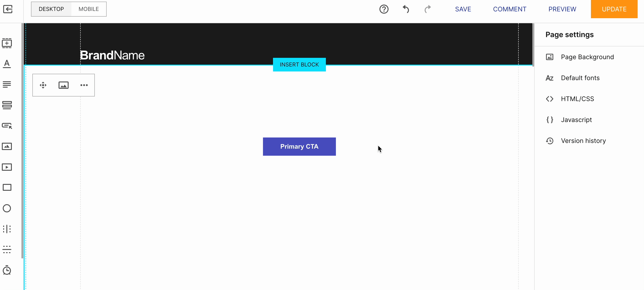Click the text tool icon in sidebar
The width and height of the screenshot is (644, 290).
point(7,64)
